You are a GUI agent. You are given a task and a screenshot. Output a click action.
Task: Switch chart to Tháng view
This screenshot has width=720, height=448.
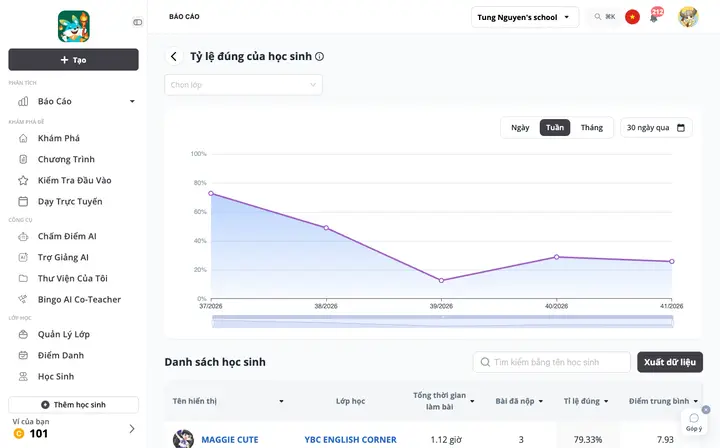[x=591, y=128]
